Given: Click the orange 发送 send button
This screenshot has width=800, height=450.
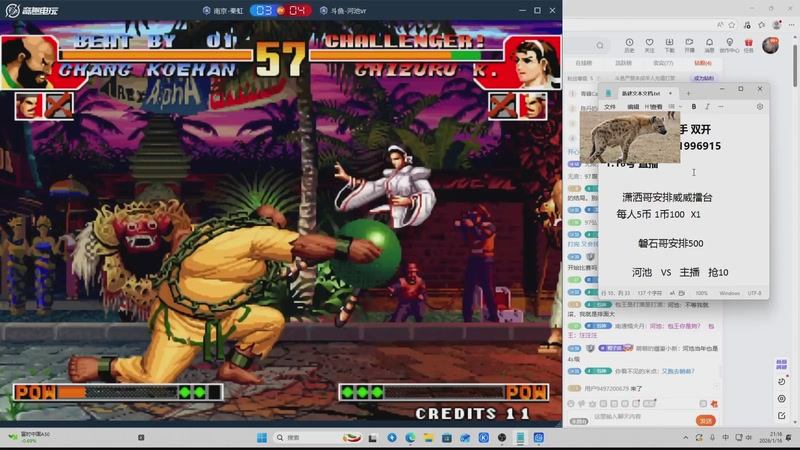Looking at the screenshot, I should (706, 421).
